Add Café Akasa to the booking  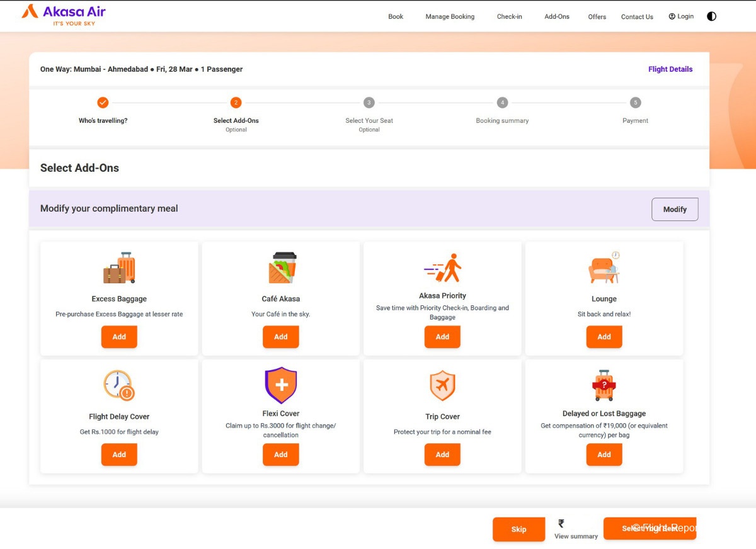(x=281, y=337)
